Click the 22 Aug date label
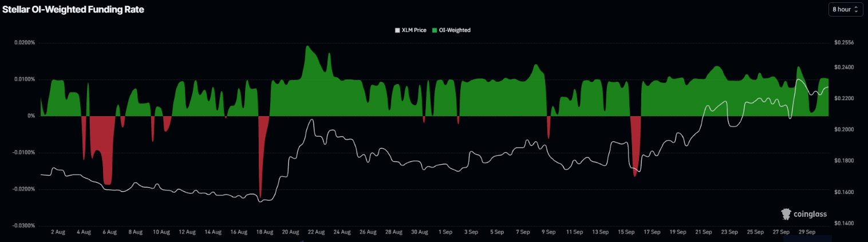Viewport: 868px width, 242px height. click(316, 233)
